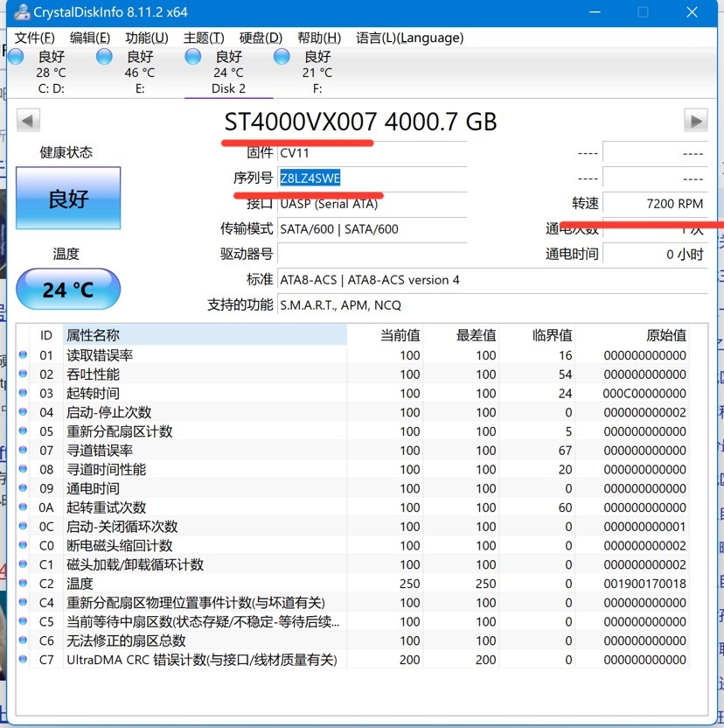724x728 pixels.
Task: Click status dot for attribute C4 row
Action: pyautogui.click(x=23, y=603)
